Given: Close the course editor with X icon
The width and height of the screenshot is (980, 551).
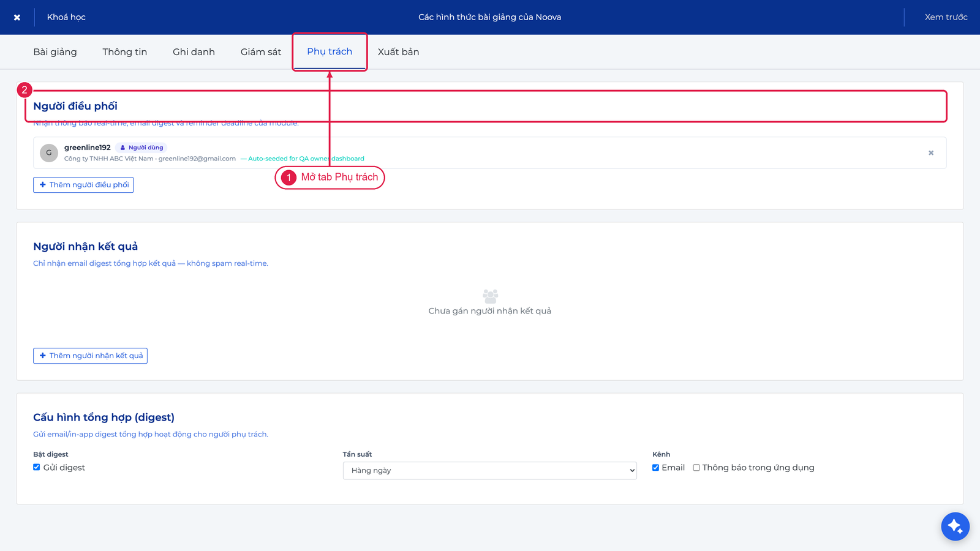Looking at the screenshot, I should point(17,17).
